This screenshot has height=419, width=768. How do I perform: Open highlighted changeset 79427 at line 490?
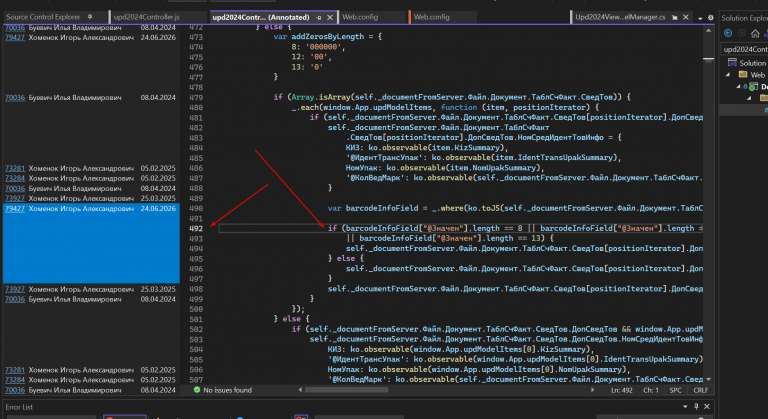pyautogui.click(x=15, y=209)
